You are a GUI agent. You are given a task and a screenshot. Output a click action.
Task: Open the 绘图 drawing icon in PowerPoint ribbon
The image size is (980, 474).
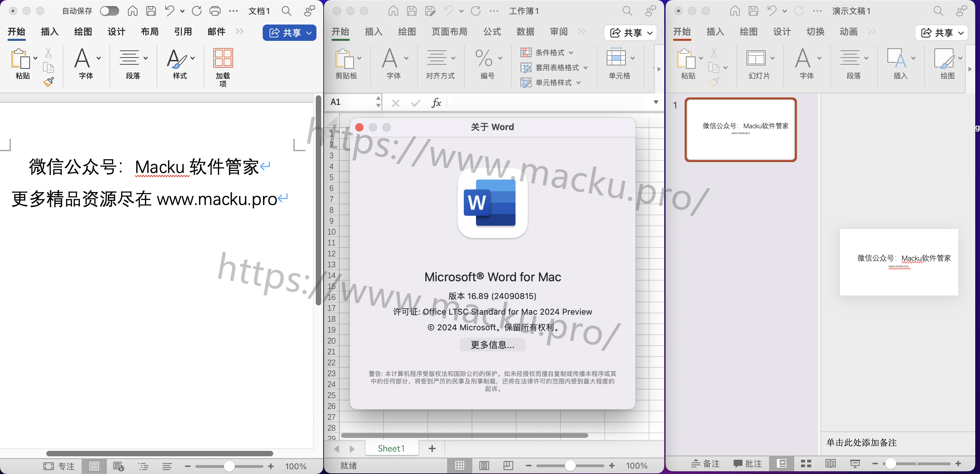click(x=944, y=58)
